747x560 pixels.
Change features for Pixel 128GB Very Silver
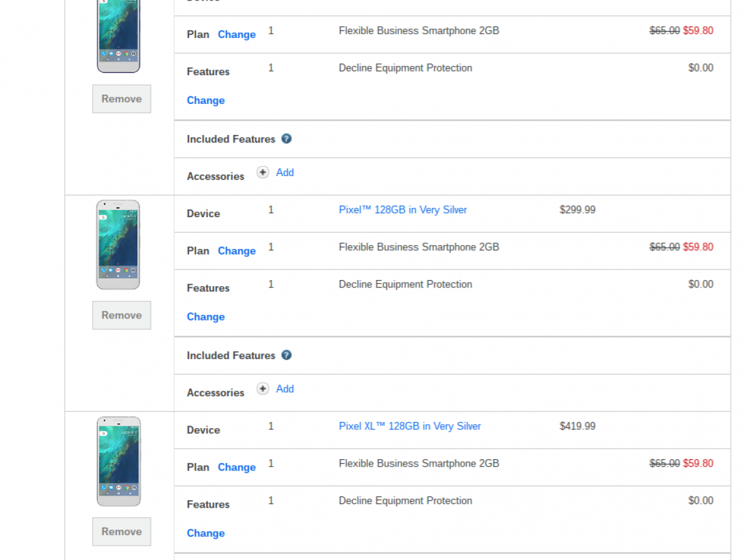coord(205,317)
